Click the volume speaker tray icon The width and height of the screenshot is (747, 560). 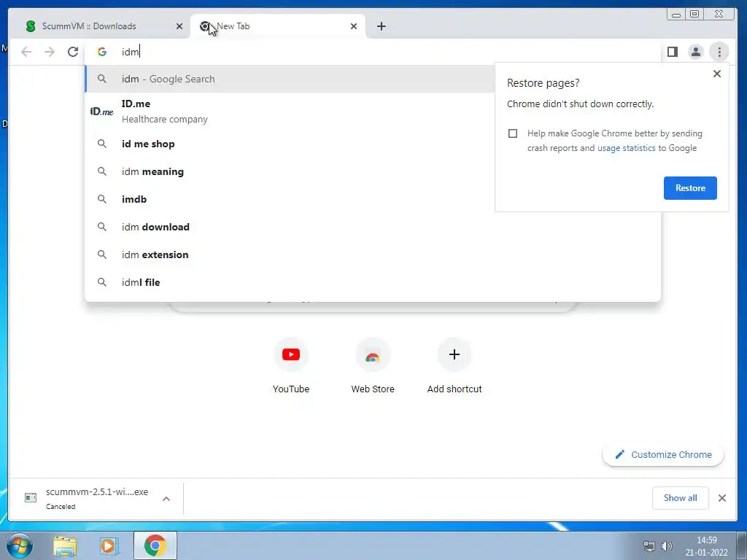pos(667,546)
